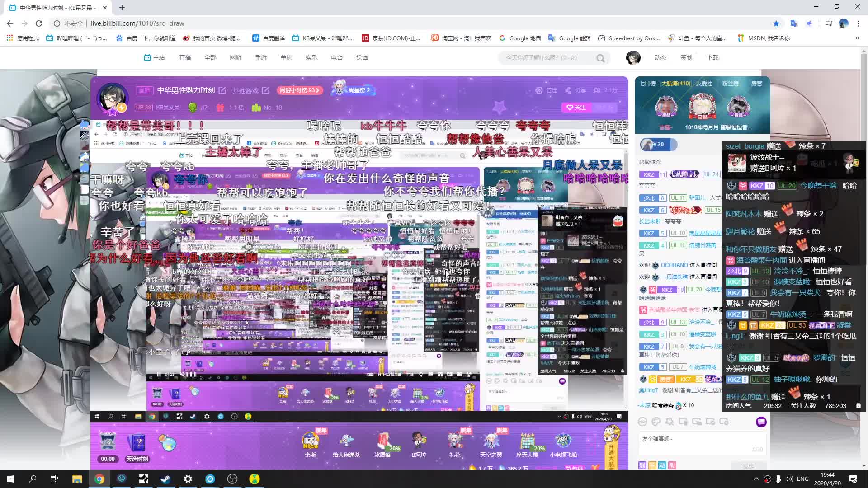Send the 给大佬递茶 gift
The image size is (868, 488).
(x=346, y=444)
